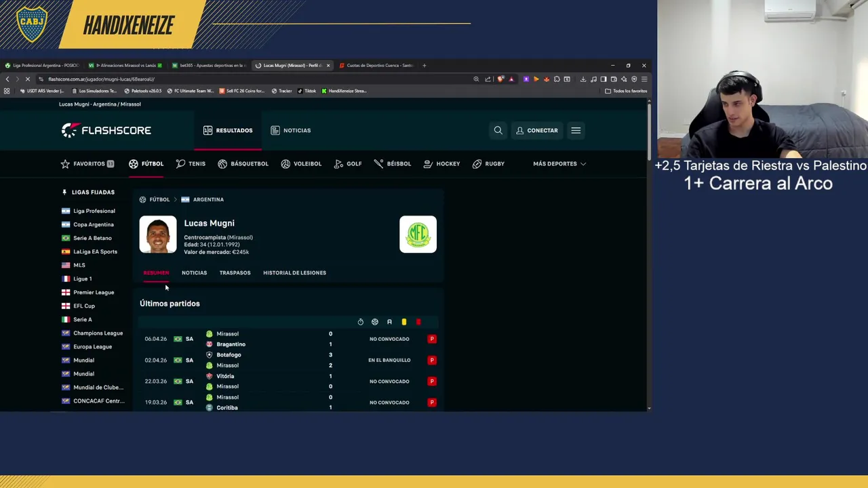This screenshot has width=868, height=488.
Task: Close the Lucas Mugni browser tab
Action: click(x=328, y=66)
